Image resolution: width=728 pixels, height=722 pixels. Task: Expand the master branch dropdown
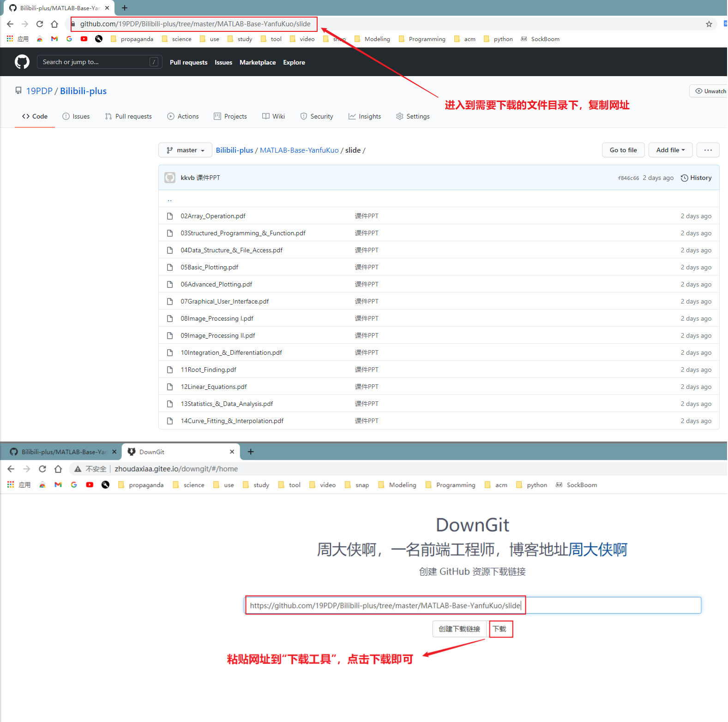click(x=185, y=150)
